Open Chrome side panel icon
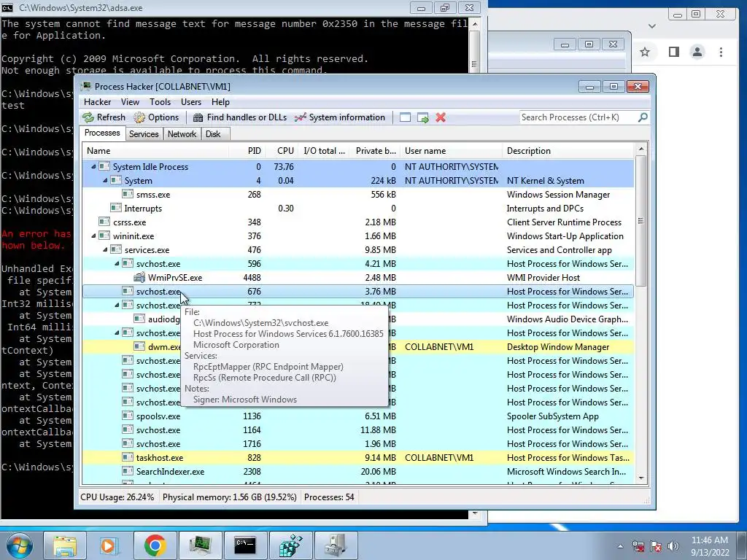This screenshot has width=747, height=560. tap(673, 52)
